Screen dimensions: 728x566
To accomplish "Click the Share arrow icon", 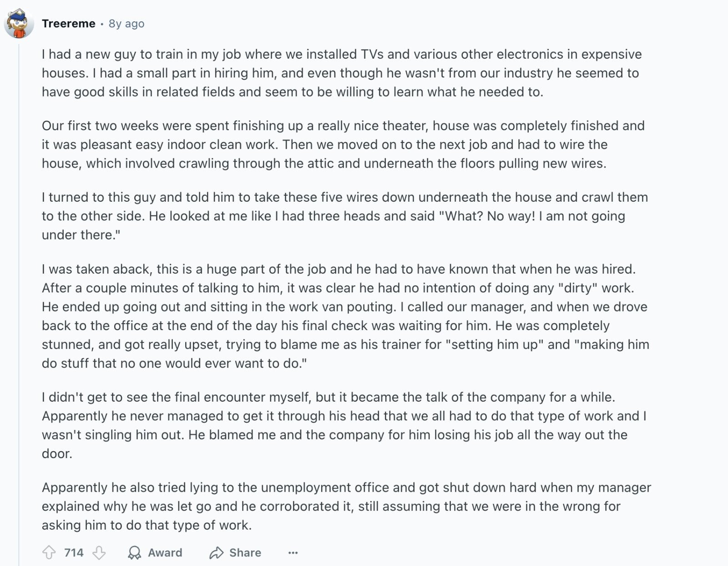I will point(216,552).
